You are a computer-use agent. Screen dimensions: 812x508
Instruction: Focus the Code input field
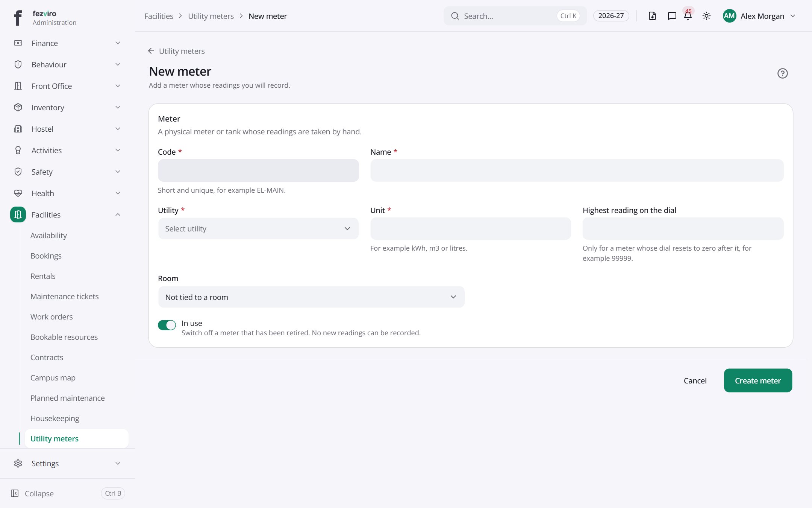pos(258,170)
